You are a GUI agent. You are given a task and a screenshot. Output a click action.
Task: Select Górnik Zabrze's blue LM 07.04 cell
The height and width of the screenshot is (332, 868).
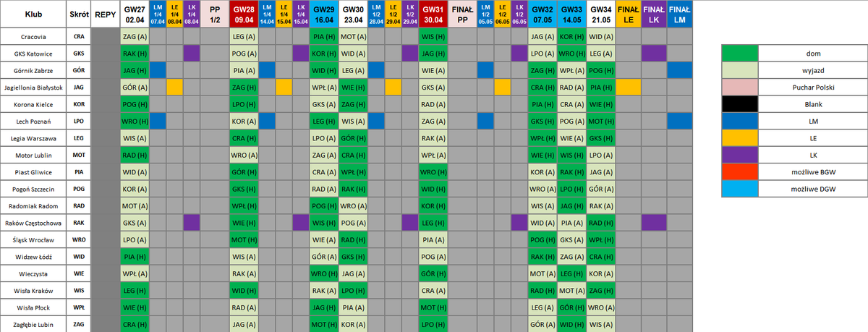click(x=158, y=69)
